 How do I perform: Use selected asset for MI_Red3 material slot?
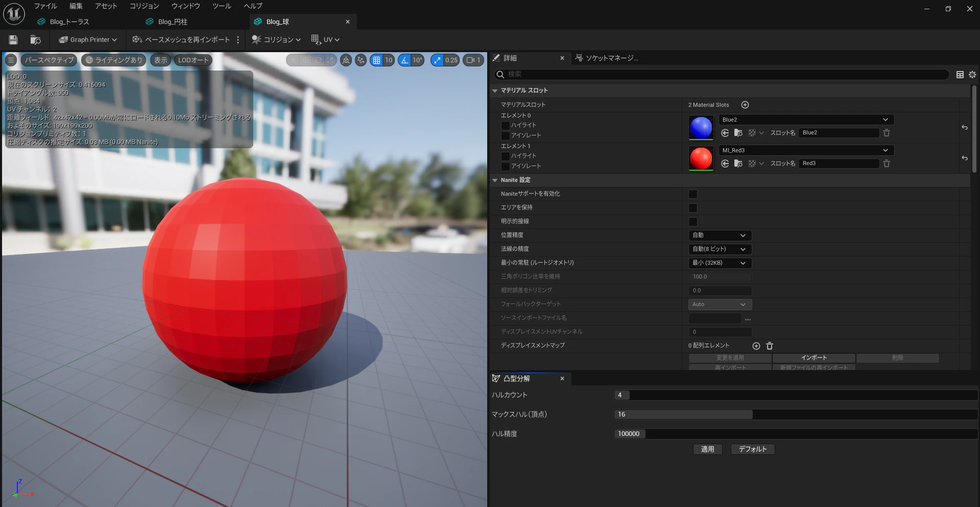[x=725, y=164]
